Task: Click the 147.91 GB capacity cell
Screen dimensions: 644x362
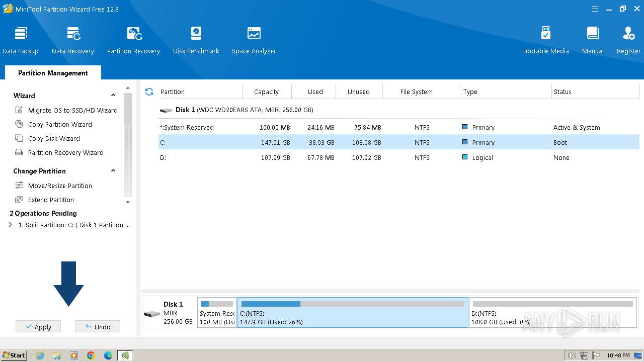Action: coord(276,143)
